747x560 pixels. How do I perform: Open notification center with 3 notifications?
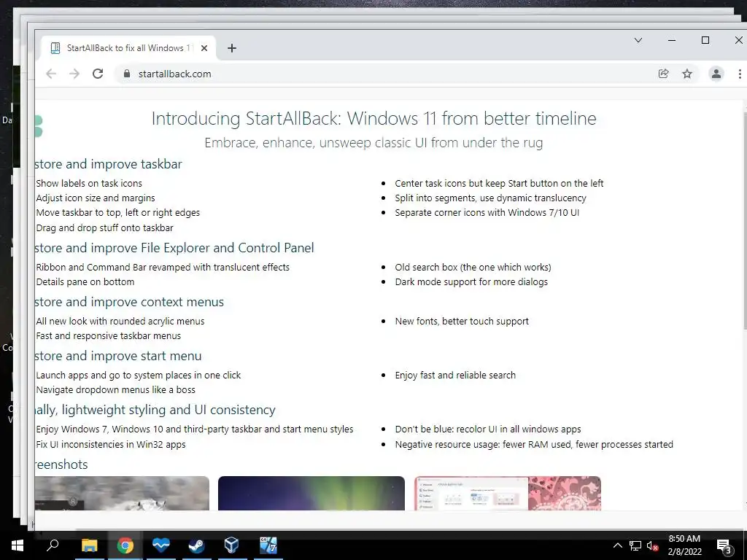(724, 546)
